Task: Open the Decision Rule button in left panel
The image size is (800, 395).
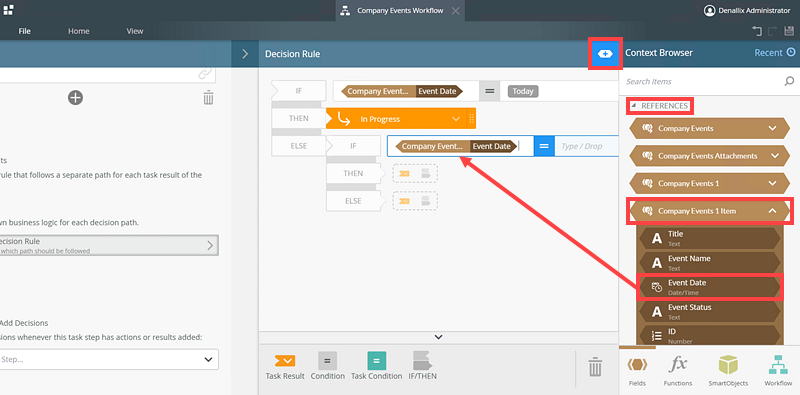Action: pyautogui.click(x=109, y=245)
